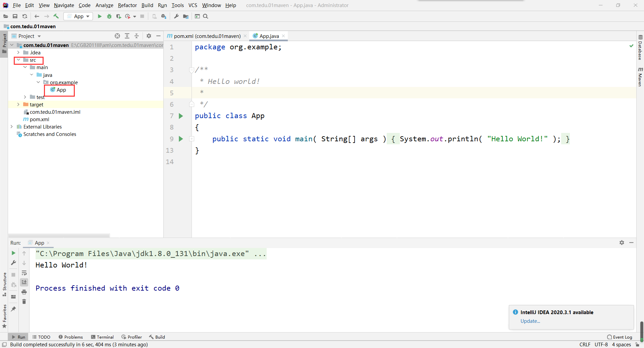The width and height of the screenshot is (644, 348).
Task: Pin the Run tab
Action: 13,309
